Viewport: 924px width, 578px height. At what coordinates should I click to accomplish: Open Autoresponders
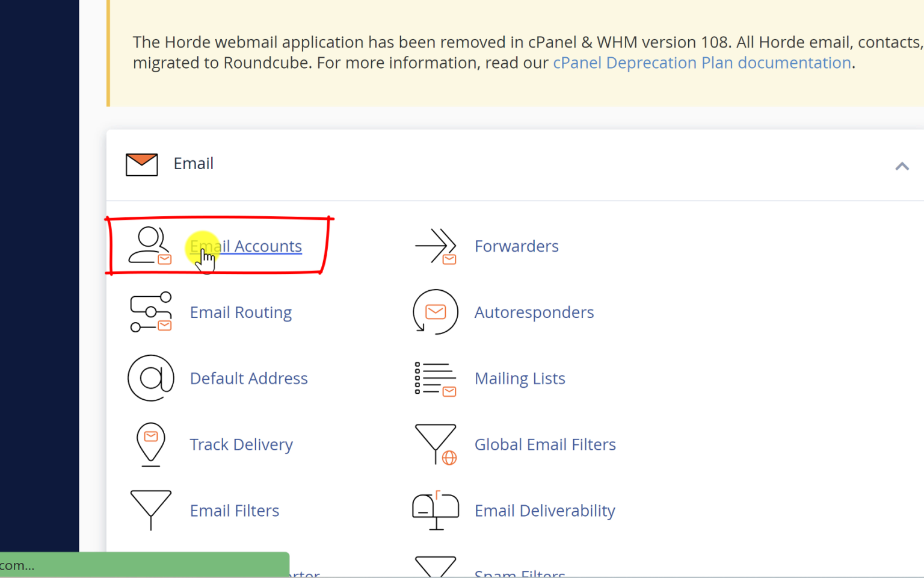click(x=534, y=312)
